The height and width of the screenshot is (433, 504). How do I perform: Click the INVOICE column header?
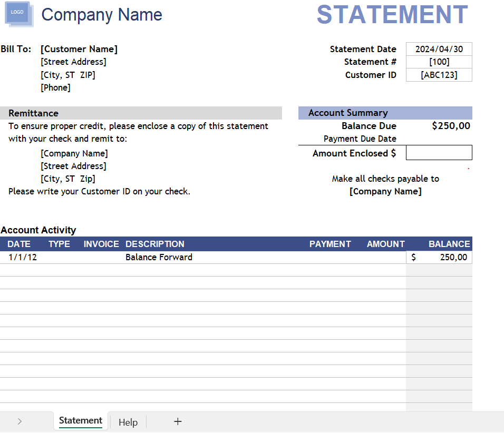(x=101, y=244)
